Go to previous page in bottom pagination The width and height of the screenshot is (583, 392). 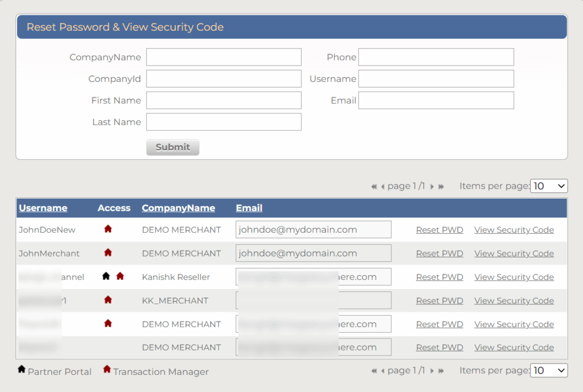click(383, 371)
